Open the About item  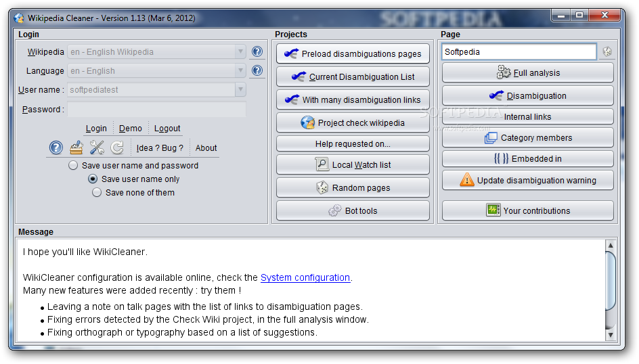click(x=206, y=147)
